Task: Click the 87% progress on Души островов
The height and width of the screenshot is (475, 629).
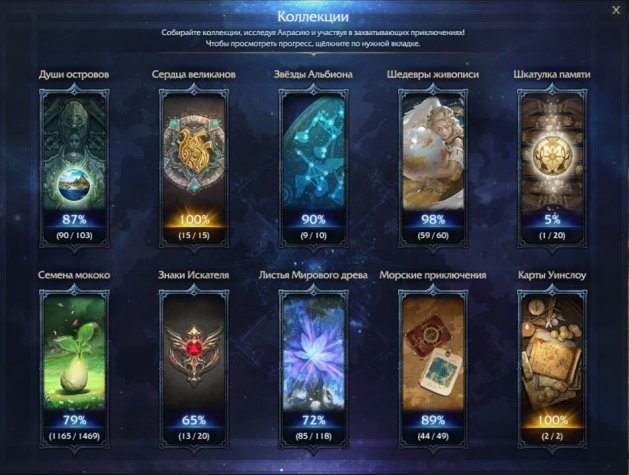Action: click(74, 219)
